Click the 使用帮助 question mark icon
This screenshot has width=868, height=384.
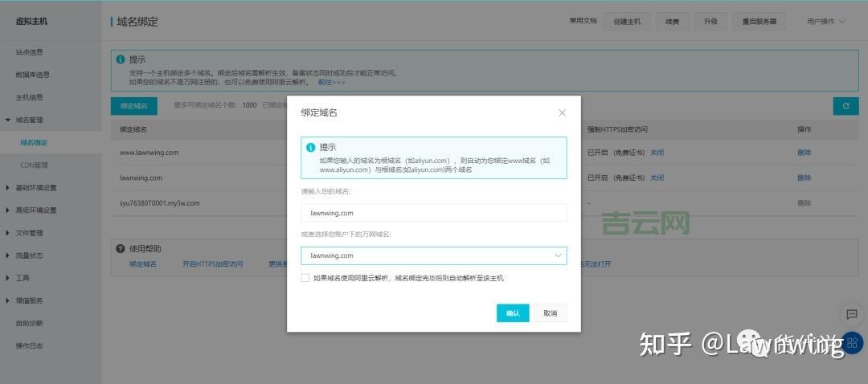pos(120,249)
